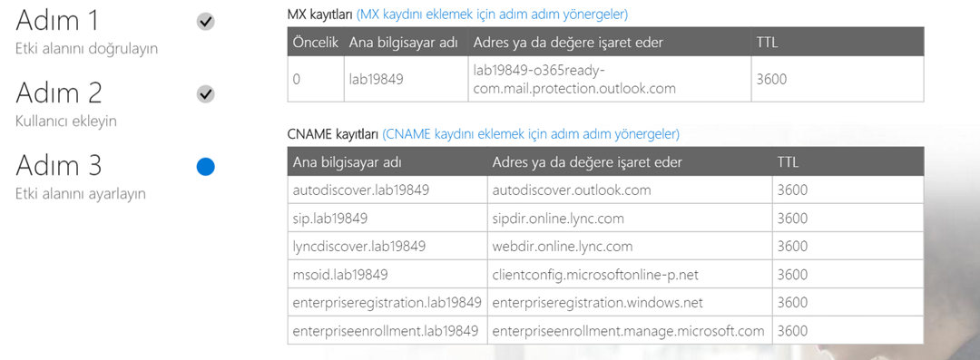This screenshot has width=980, height=360.
Task: Click the 'CNAME kayıtları' section title
Action: pyautogui.click(x=333, y=133)
